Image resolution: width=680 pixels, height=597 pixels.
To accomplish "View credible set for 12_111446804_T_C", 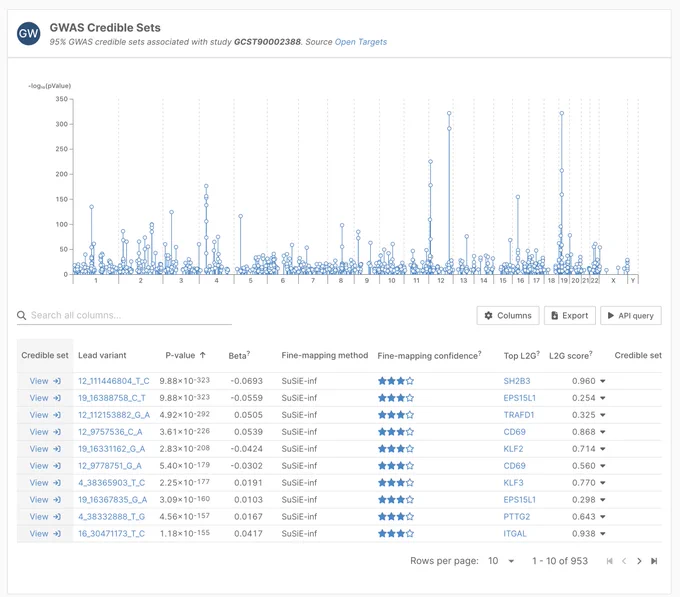I will tap(45, 381).
